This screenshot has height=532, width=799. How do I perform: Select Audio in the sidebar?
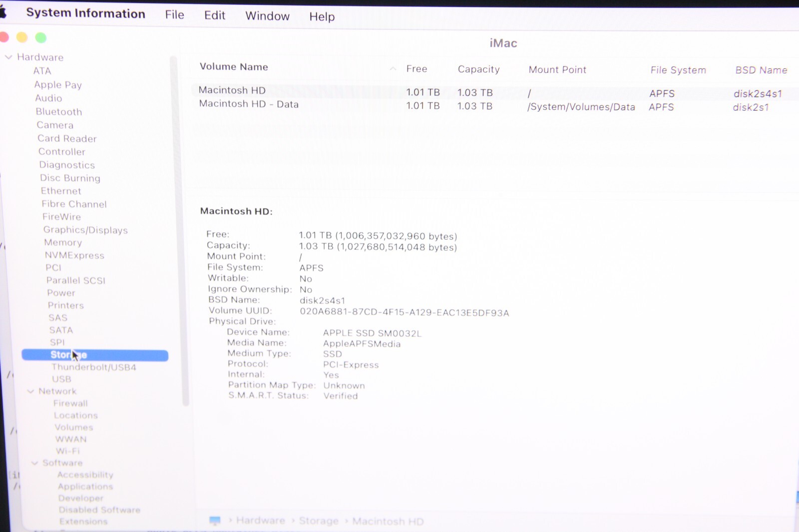48,98
